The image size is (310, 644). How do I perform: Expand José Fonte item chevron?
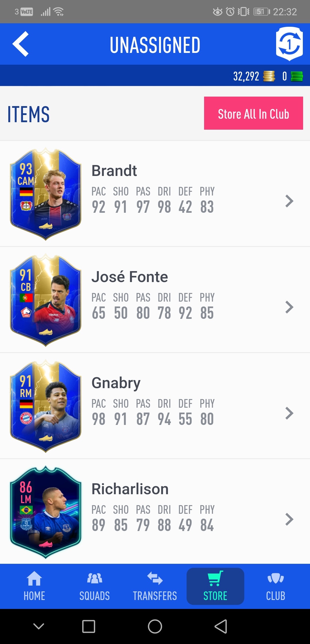pos(289,307)
